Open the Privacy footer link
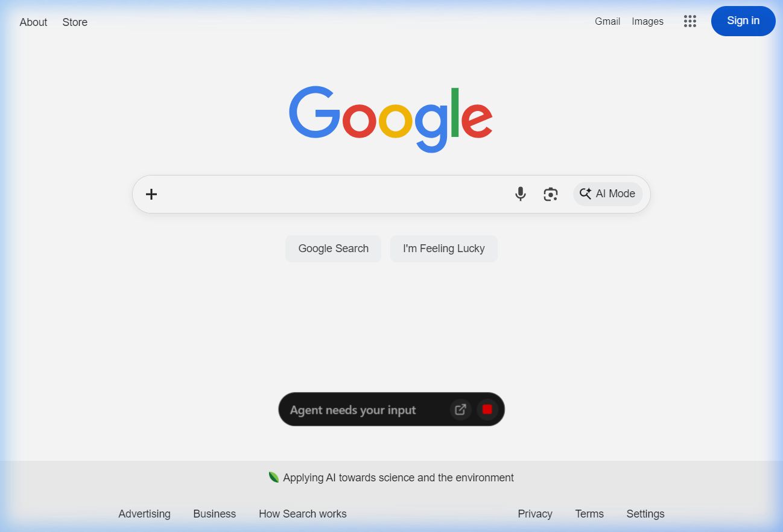783x532 pixels. [x=534, y=514]
